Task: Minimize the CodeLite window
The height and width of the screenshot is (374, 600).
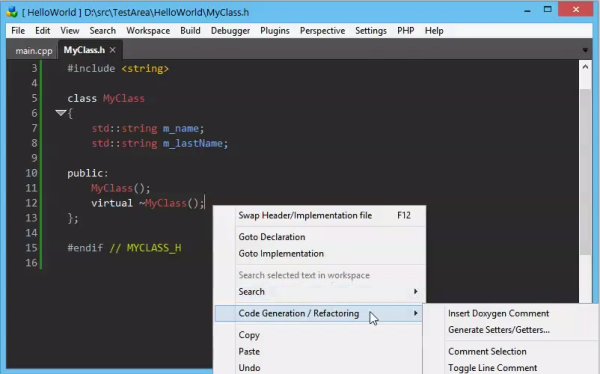Action: click(527, 10)
